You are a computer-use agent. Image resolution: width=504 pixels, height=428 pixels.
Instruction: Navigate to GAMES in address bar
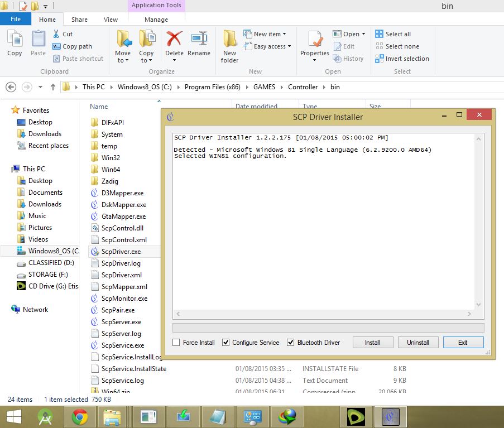coord(264,86)
